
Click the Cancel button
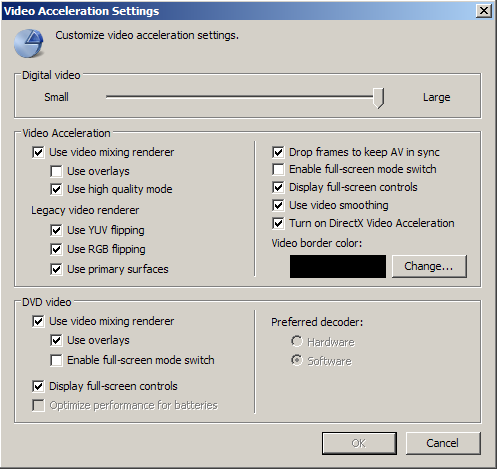[443, 443]
